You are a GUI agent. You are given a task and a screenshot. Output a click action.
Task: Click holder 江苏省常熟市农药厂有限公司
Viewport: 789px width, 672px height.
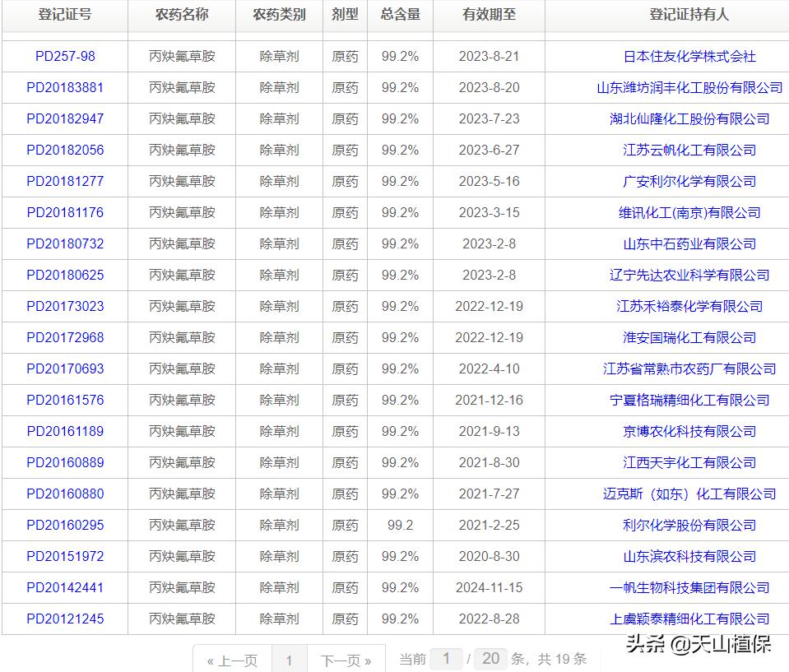pyautogui.click(x=689, y=369)
